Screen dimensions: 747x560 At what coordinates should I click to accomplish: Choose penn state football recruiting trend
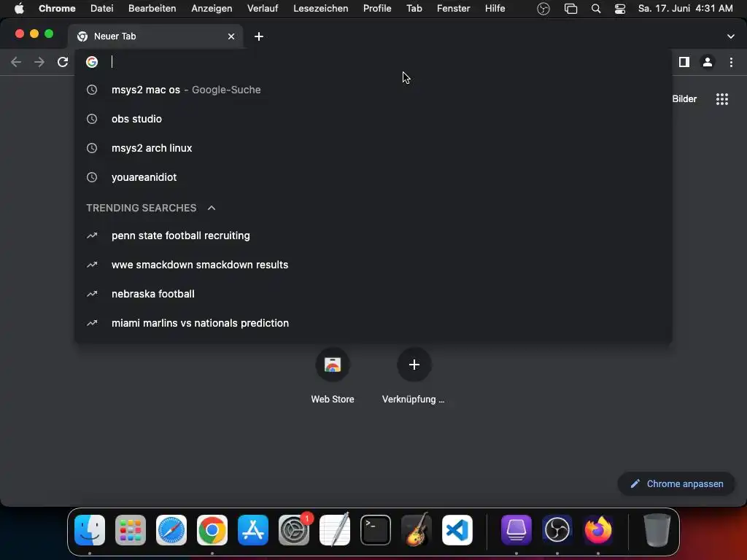(x=373, y=236)
